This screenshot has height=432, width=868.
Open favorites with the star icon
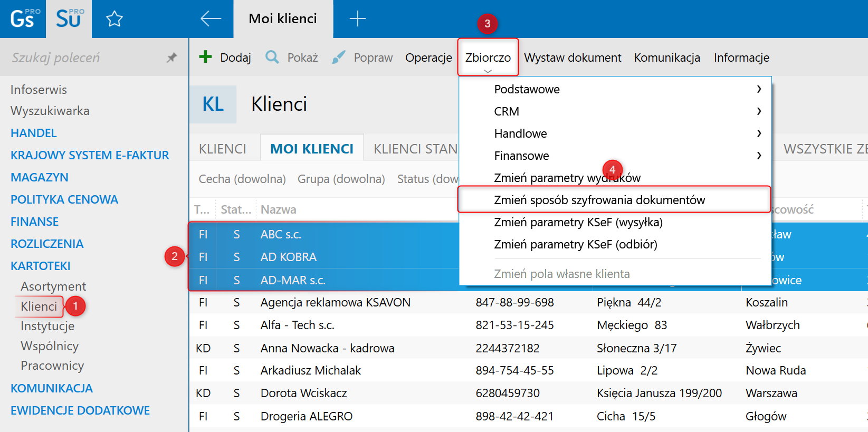[114, 20]
